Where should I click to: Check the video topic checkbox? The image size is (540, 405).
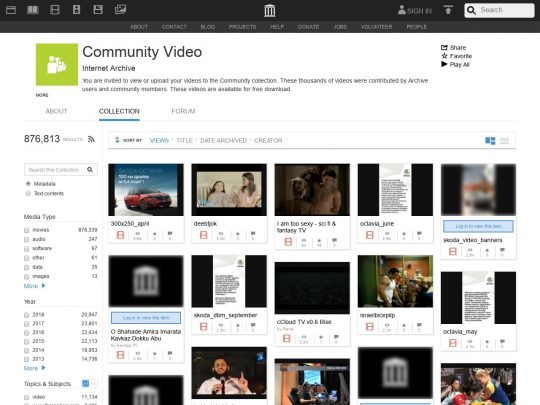point(27,397)
